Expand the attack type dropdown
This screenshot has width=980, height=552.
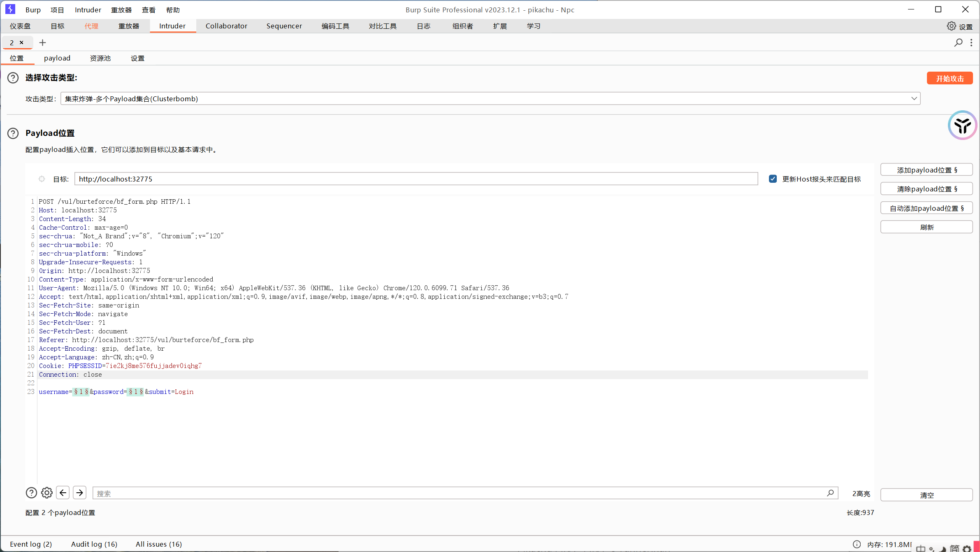tap(914, 99)
